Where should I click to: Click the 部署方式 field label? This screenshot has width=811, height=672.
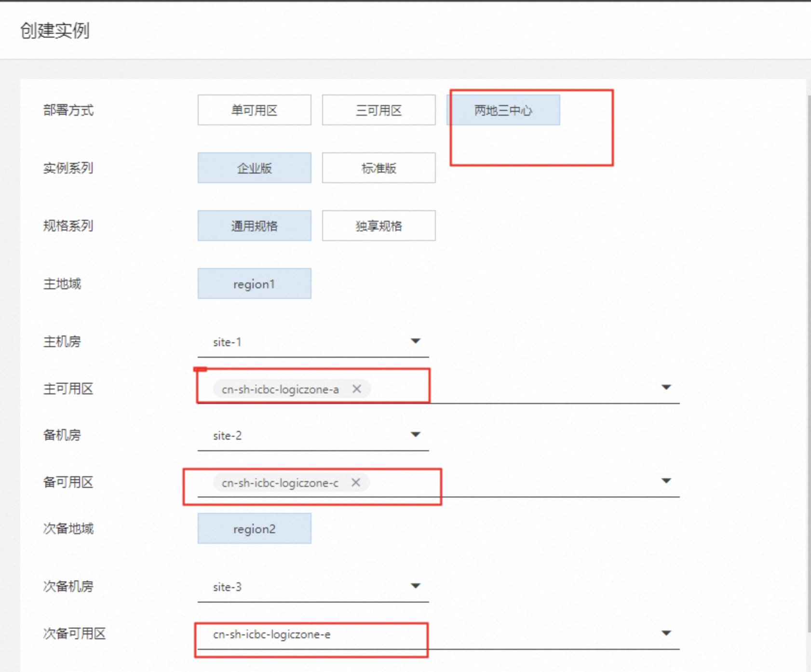pos(68,110)
